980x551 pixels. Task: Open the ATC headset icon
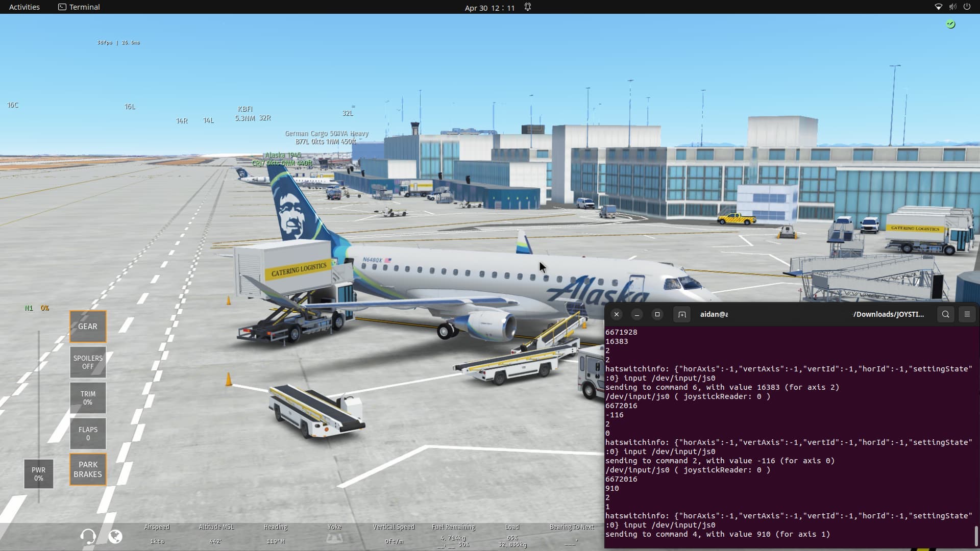click(88, 536)
